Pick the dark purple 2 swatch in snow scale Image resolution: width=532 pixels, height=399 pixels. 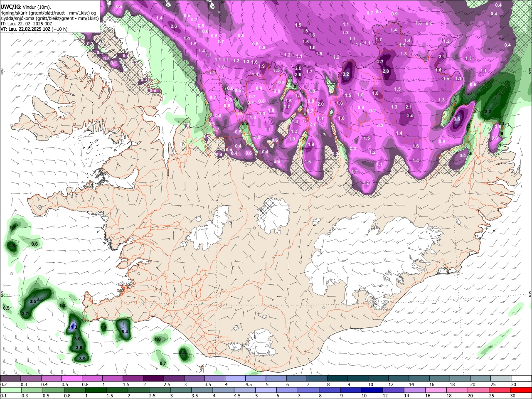(153, 378)
